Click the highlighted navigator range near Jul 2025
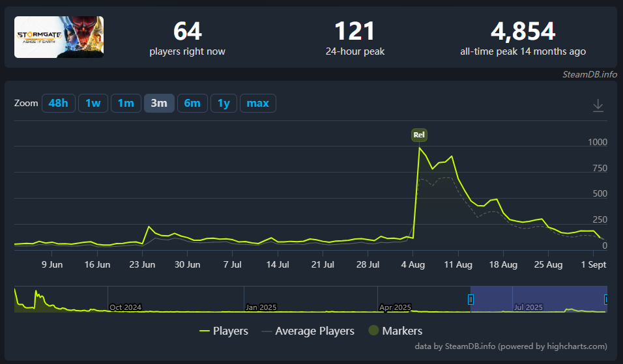Screen dimensions: 623x364 coord(539,299)
